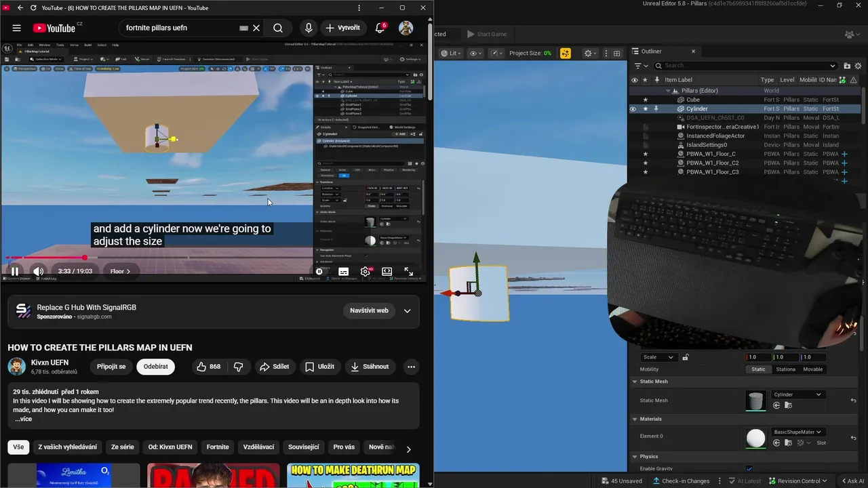Open the Cylinder static mesh dropdown
Screen dimensions: 868x488
point(797,394)
